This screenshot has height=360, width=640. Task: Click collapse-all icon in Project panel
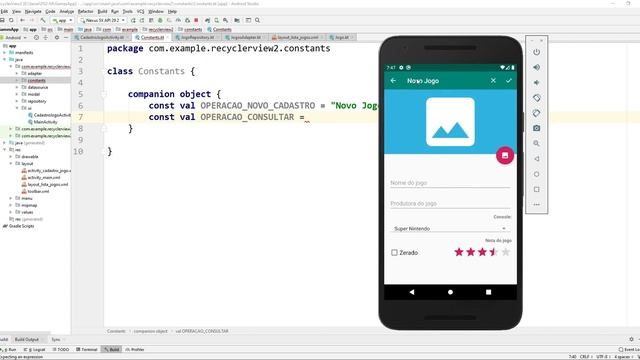[x=45, y=38]
